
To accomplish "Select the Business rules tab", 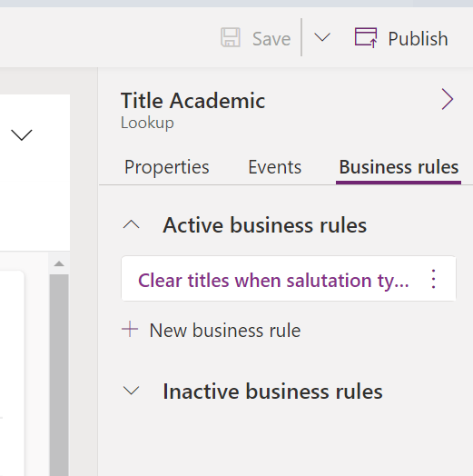I will [399, 167].
